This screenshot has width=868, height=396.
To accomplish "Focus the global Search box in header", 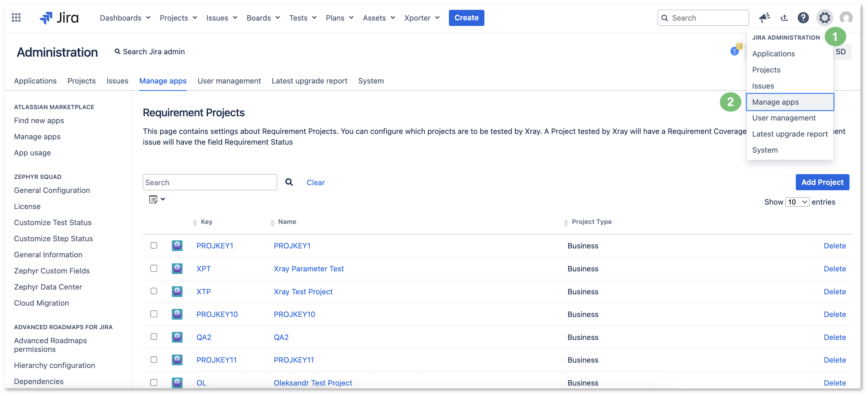I will coord(703,18).
